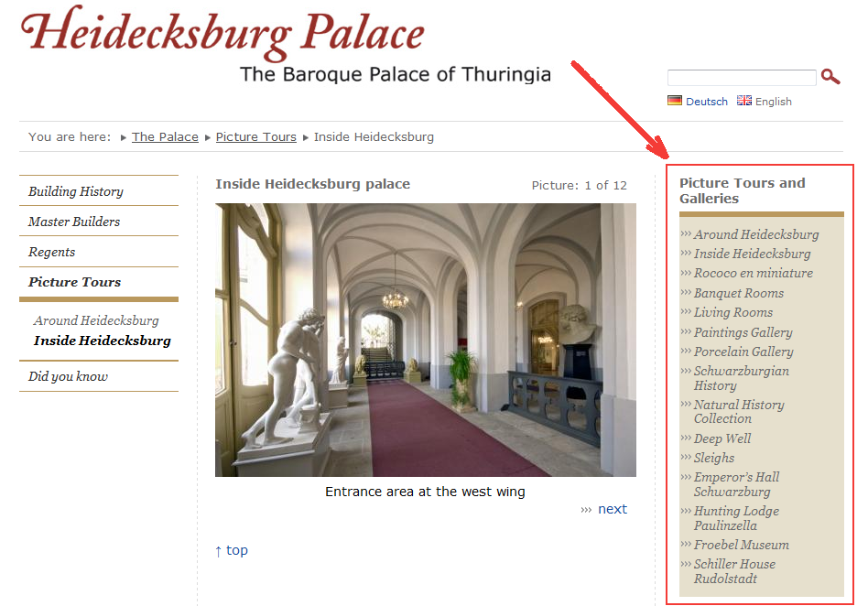
Task: Go to Picture Tours breadcrumb
Action: pyautogui.click(x=255, y=136)
